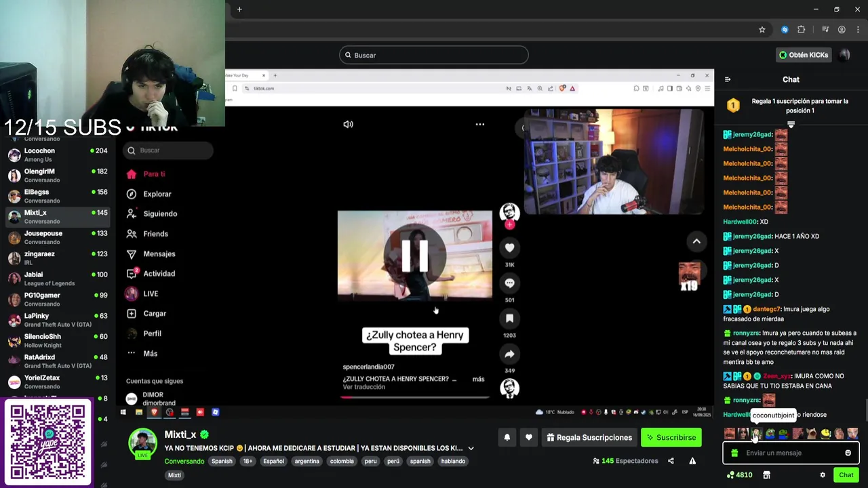Click the 4810 KICKs balance
The height and width of the screenshot is (488, 868).
pos(739,475)
